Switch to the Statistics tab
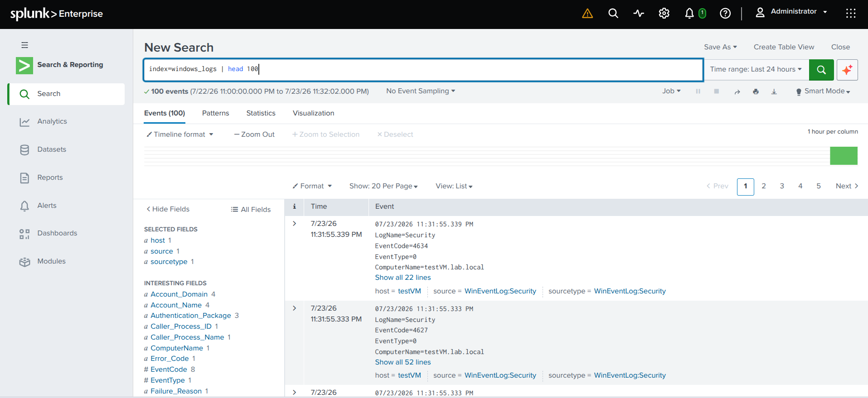This screenshot has height=398, width=868. coord(261,113)
